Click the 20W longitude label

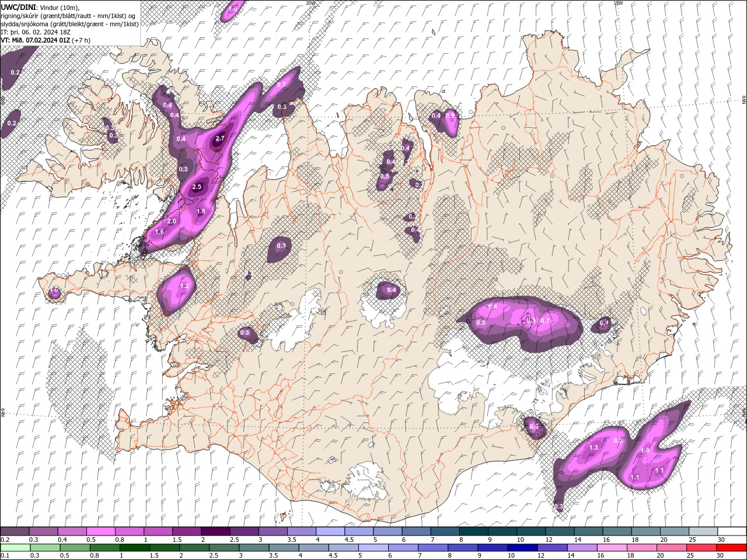[310, 3]
